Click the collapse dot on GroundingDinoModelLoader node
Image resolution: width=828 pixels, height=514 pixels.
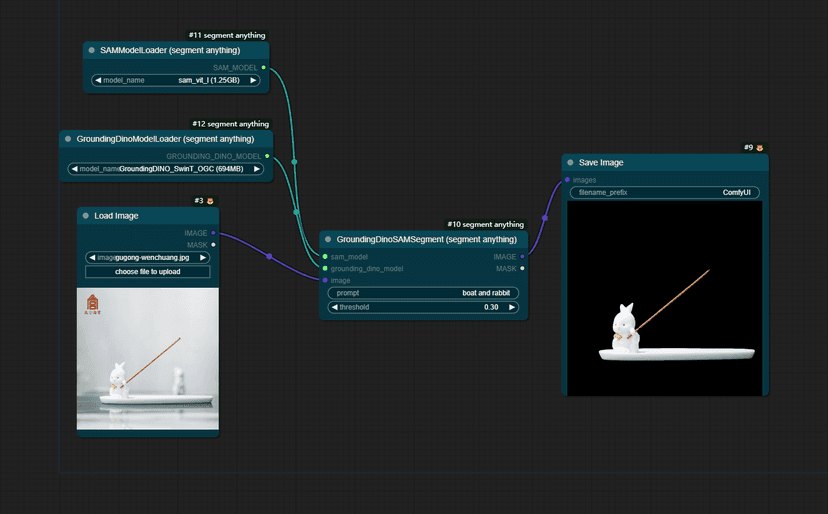68,139
